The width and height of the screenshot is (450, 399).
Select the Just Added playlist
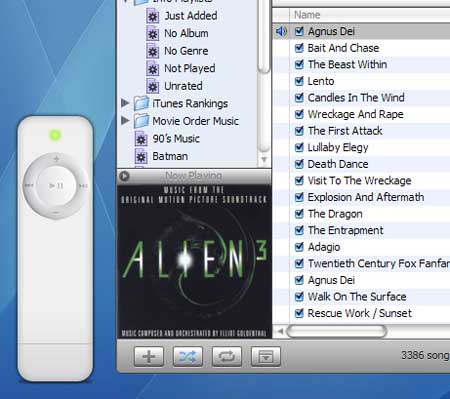(x=191, y=16)
